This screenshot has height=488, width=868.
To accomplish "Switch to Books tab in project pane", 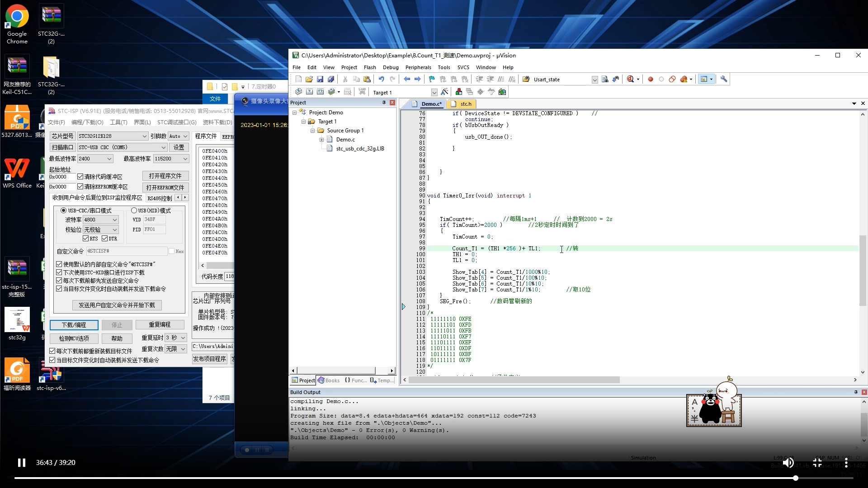I will pyautogui.click(x=329, y=380).
